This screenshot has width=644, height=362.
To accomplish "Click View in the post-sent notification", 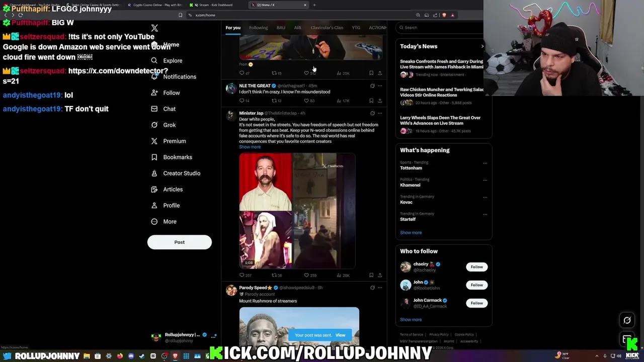I will 340,335.
